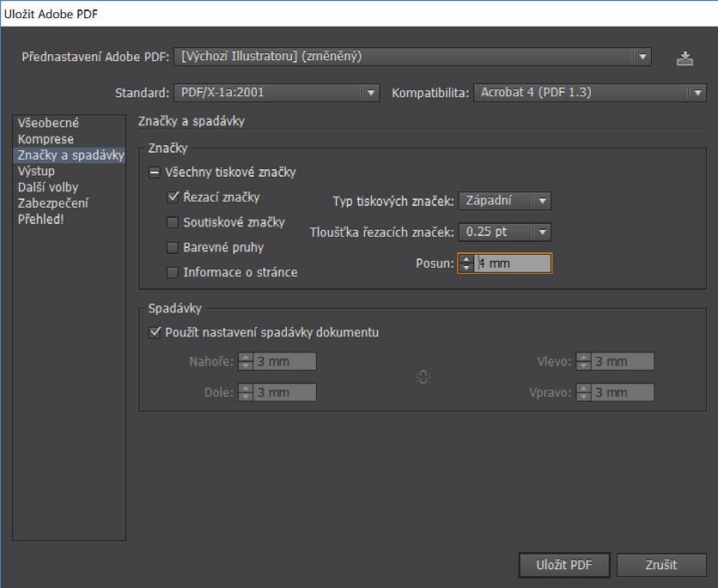This screenshot has height=588, width=718.
Task: Click the Nahoře bleed stepper
Action: point(246,361)
